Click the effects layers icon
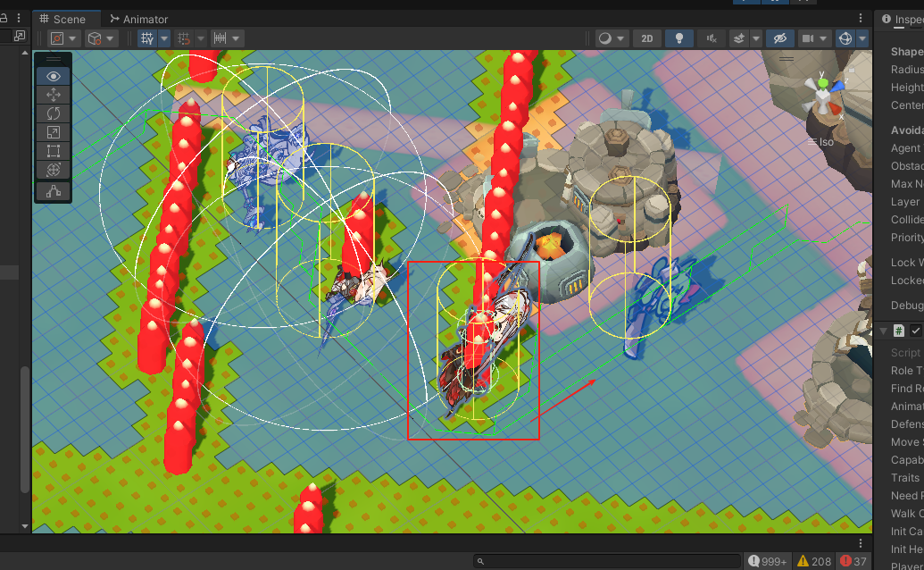This screenshot has height=570, width=924. point(738,39)
